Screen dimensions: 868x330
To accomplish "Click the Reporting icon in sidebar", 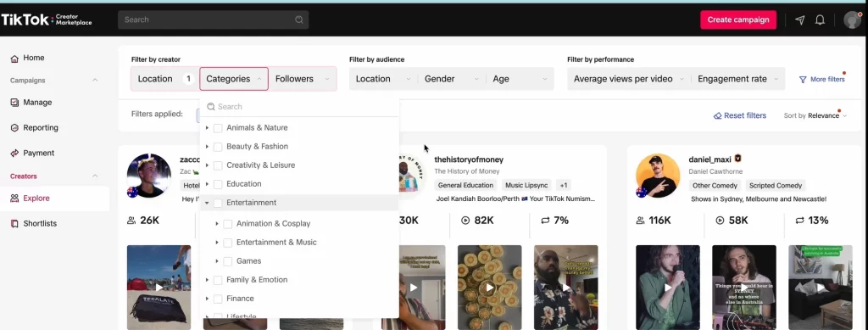I will pos(14,128).
